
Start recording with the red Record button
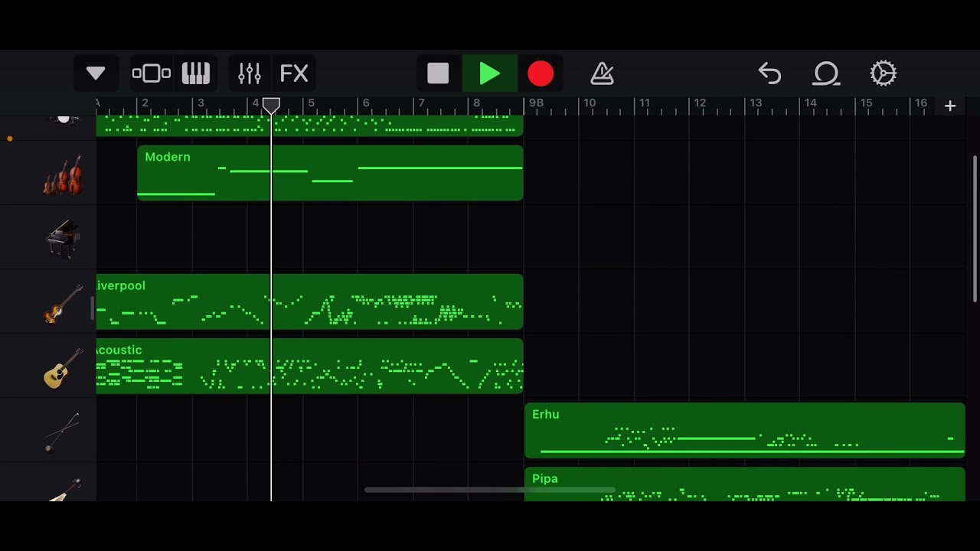541,73
